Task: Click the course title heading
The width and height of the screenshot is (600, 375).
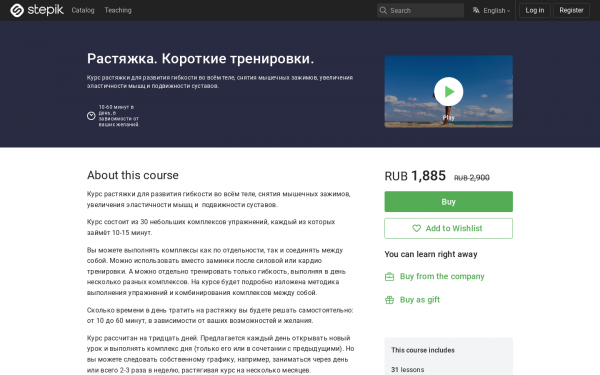Action: [201, 59]
